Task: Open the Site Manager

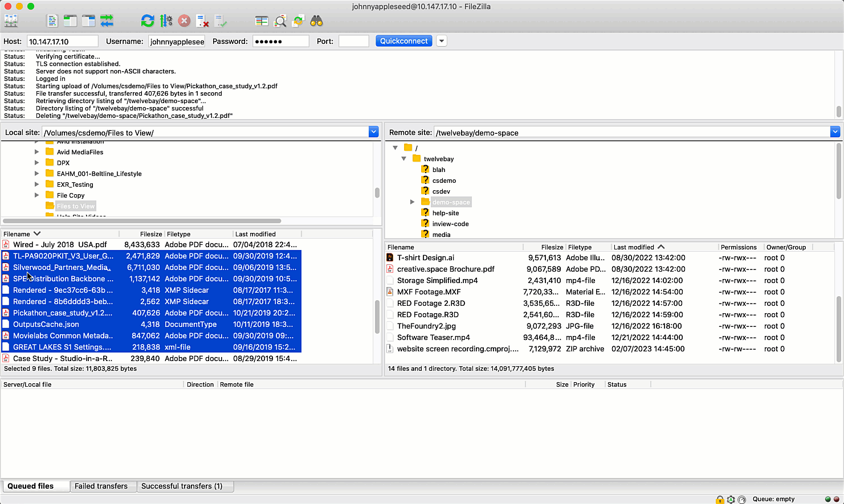Action: click(x=11, y=21)
